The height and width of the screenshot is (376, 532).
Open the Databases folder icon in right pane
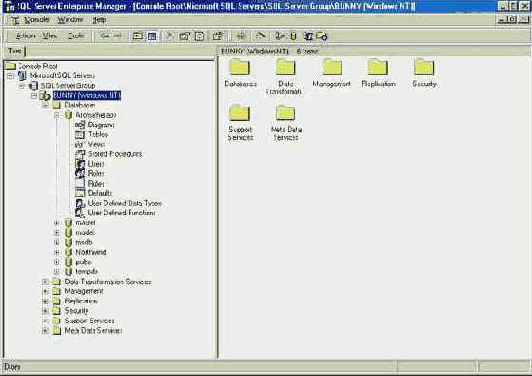pyautogui.click(x=240, y=67)
